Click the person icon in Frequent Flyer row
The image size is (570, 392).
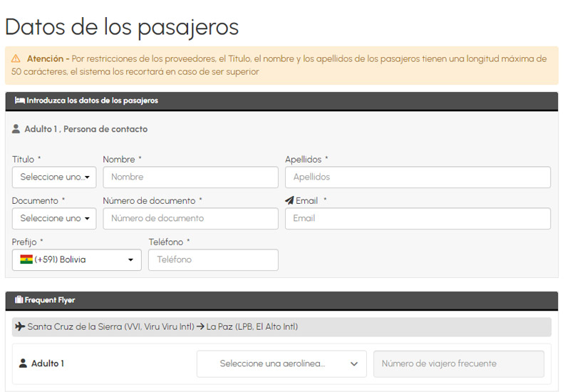coord(23,363)
